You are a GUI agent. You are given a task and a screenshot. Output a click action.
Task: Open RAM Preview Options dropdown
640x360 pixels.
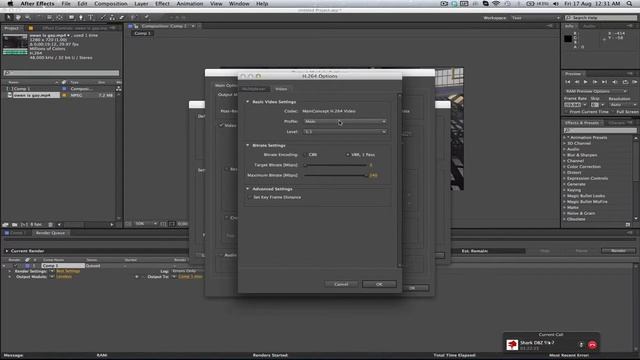click(596, 91)
